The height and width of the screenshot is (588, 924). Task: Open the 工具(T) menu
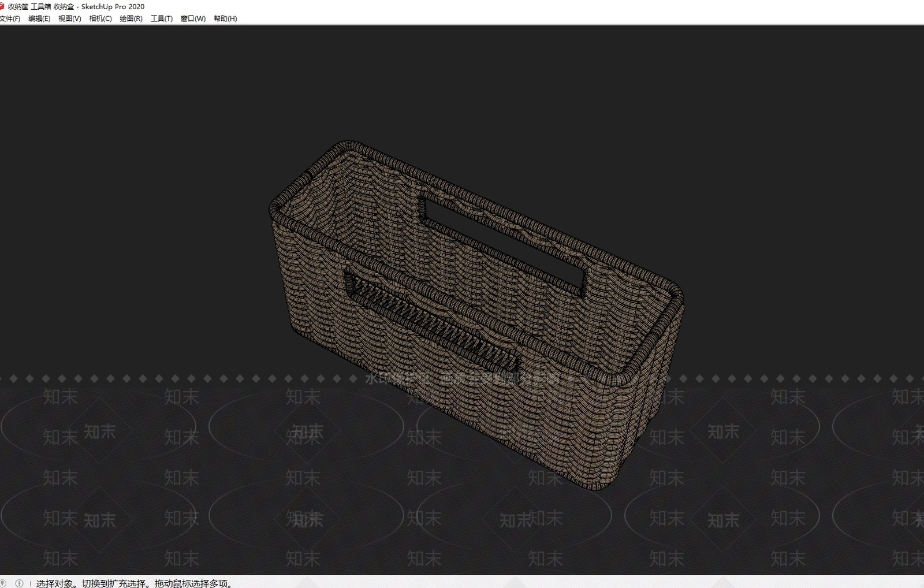pos(162,18)
